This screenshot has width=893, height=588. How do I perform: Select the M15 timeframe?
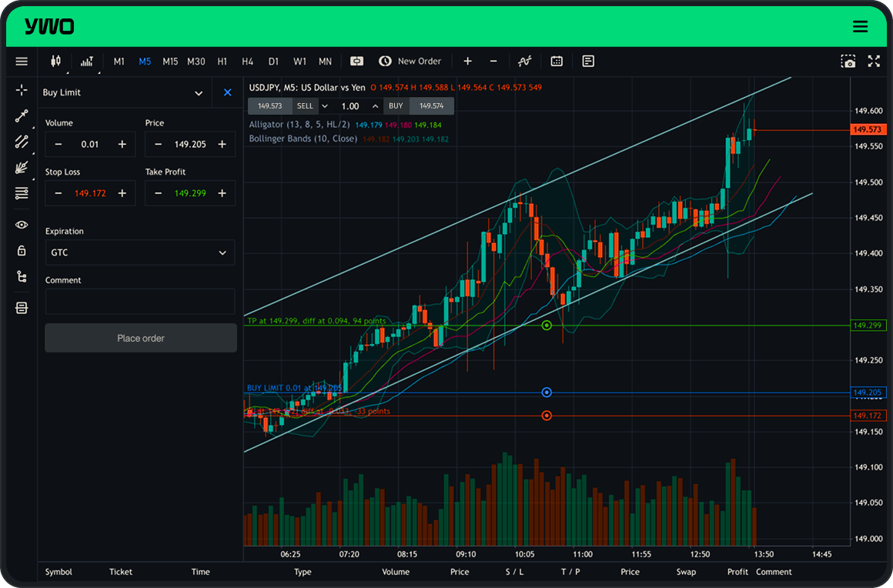click(x=170, y=62)
